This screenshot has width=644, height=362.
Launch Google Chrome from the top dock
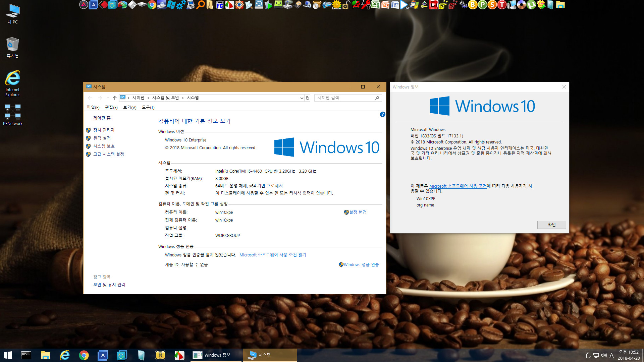pos(152,5)
